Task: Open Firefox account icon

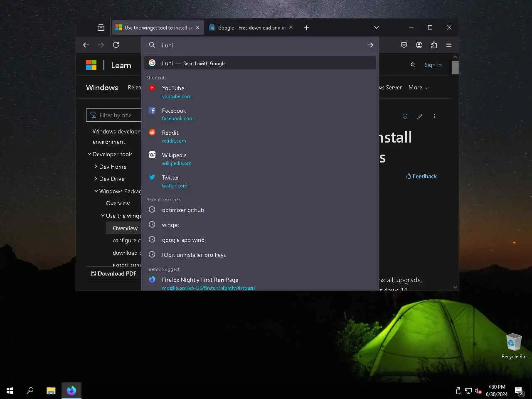Action: click(x=419, y=45)
